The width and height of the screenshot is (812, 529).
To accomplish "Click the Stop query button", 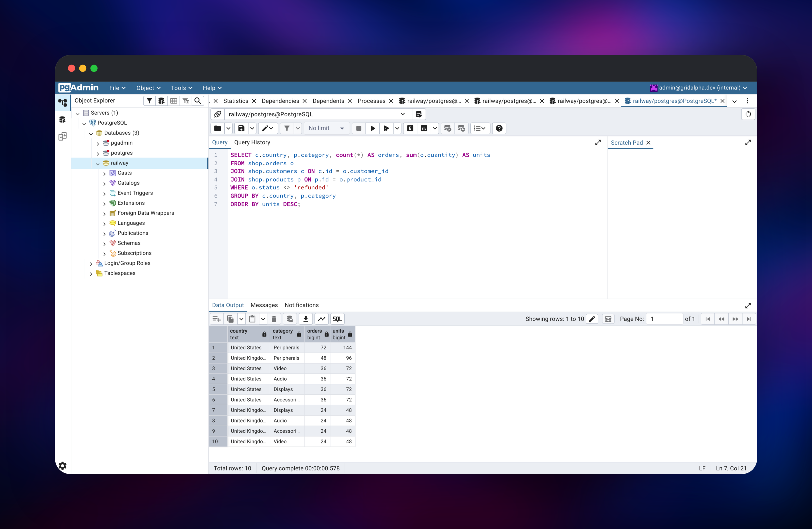I will 359,128.
